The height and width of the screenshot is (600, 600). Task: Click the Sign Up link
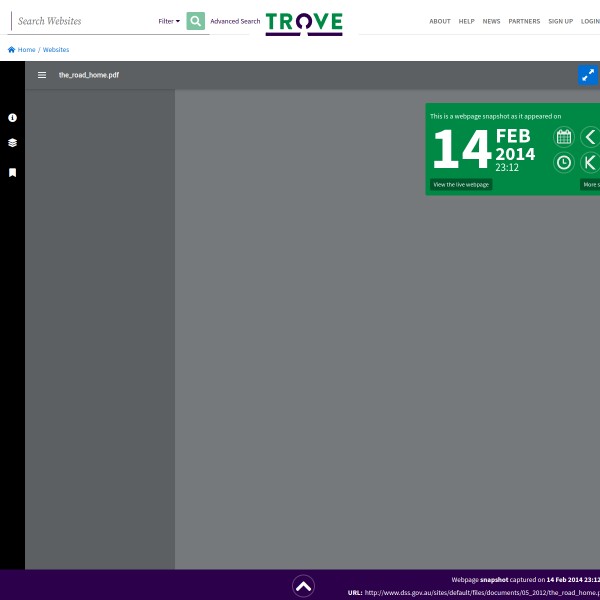pos(560,21)
